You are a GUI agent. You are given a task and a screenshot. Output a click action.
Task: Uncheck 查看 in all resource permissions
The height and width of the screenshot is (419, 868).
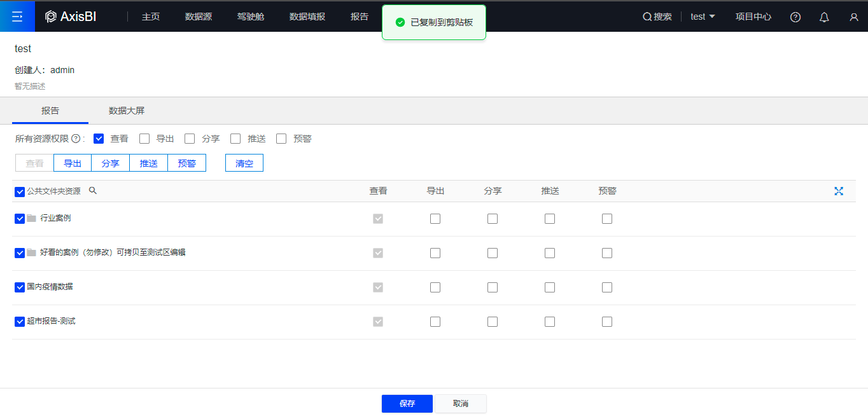point(99,139)
